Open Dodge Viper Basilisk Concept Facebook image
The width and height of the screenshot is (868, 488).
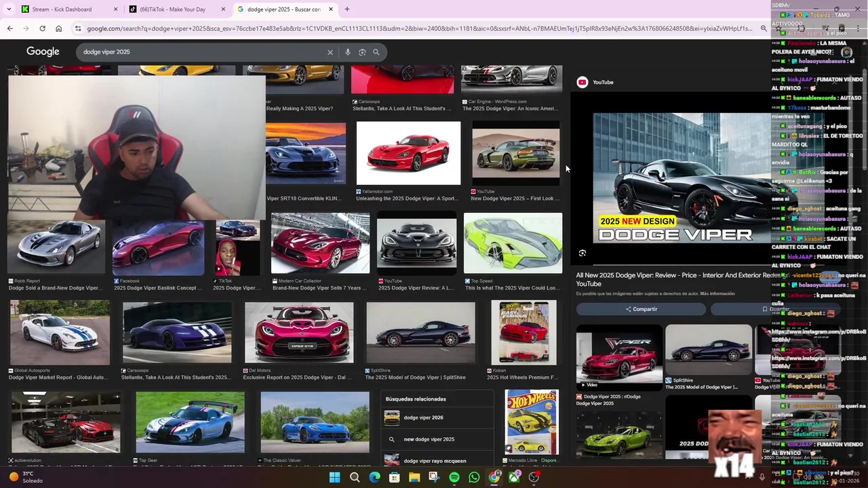[158, 247]
